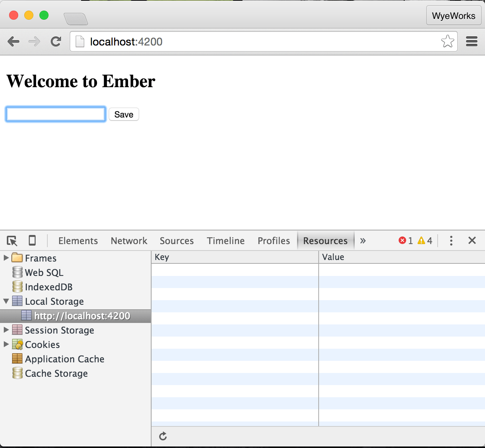Expand the Session Storage node
Image resolution: width=485 pixels, height=448 pixels.
click(6, 330)
